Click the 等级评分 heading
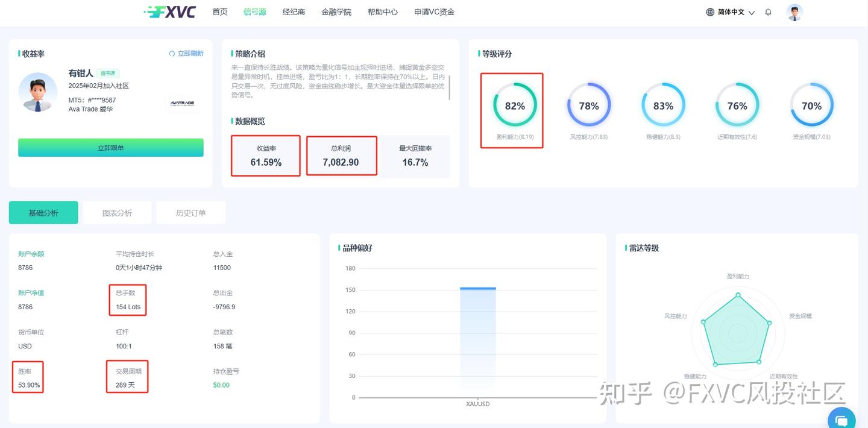The height and width of the screenshot is (428, 868). [497, 54]
